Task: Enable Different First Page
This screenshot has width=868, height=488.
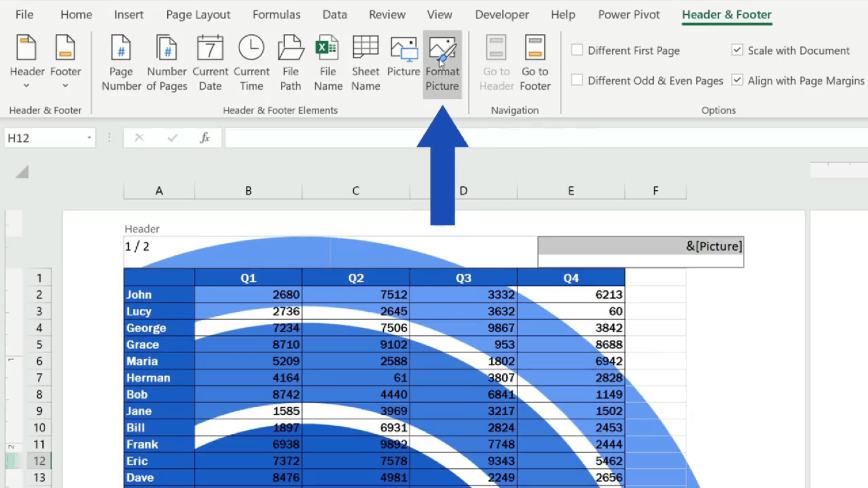Action: point(577,50)
